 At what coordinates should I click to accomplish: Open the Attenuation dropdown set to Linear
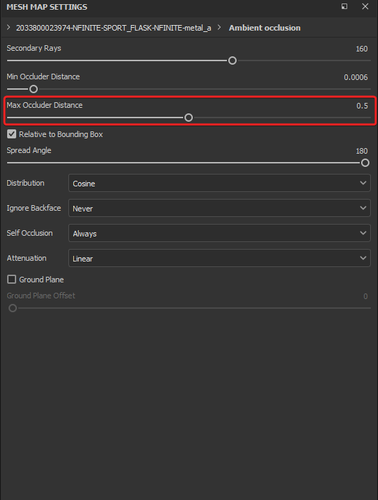(x=219, y=258)
